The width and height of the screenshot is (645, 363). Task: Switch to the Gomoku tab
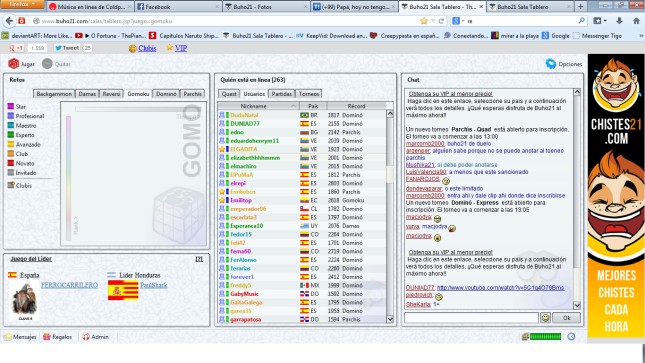[138, 94]
